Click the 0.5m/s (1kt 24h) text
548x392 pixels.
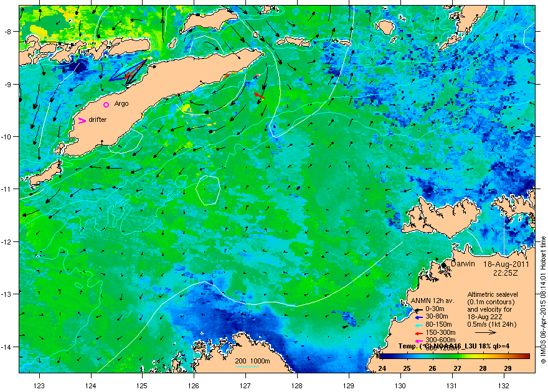492,324
